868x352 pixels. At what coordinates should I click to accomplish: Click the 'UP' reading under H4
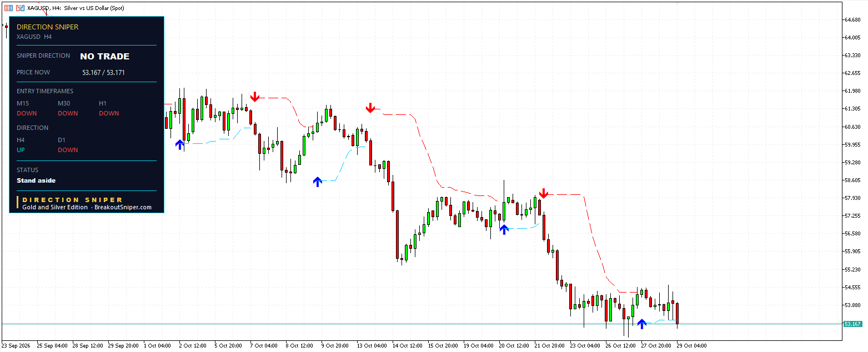(x=21, y=150)
